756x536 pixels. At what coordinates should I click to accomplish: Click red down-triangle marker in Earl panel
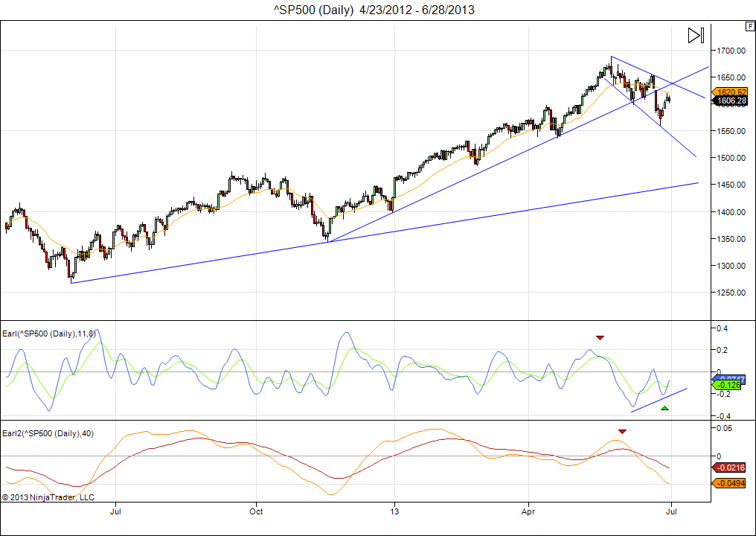click(600, 338)
